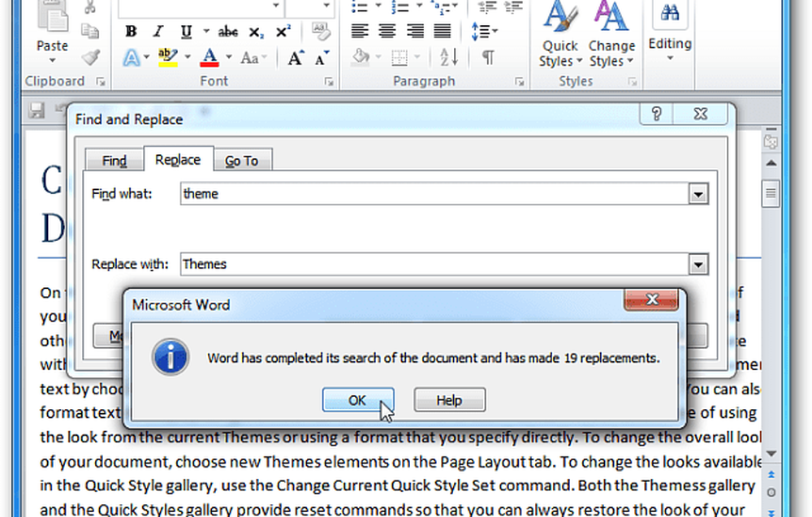
Task: Toggle Bold formatting
Action: (x=130, y=32)
